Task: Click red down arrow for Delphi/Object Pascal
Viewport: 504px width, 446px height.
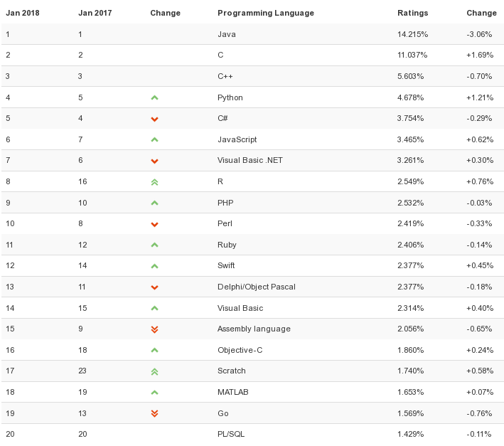Action: pos(154,287)
